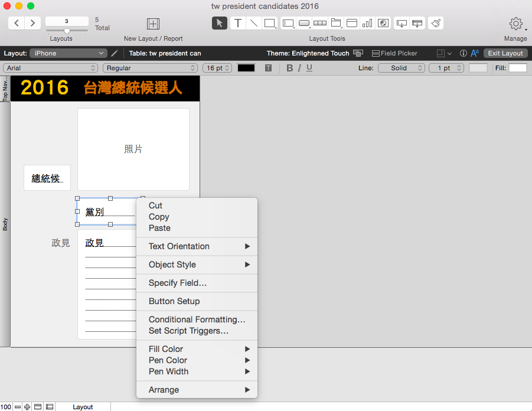Select the Tab Control tool
Viewport: 532px width, 411px height.
tap(336, 23)
